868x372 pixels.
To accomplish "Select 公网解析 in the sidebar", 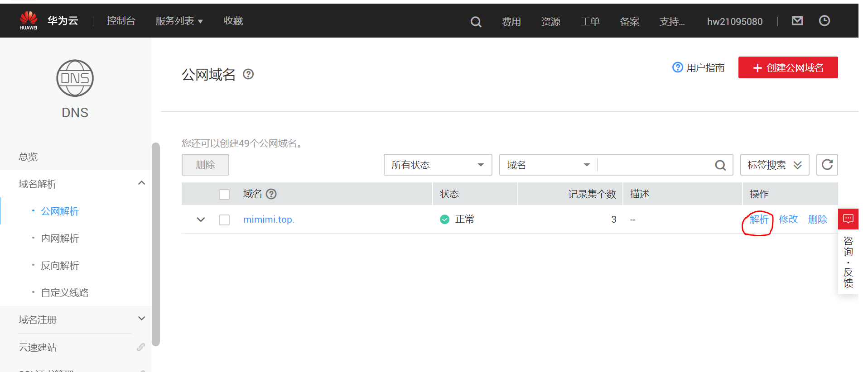I will (60, 211).
